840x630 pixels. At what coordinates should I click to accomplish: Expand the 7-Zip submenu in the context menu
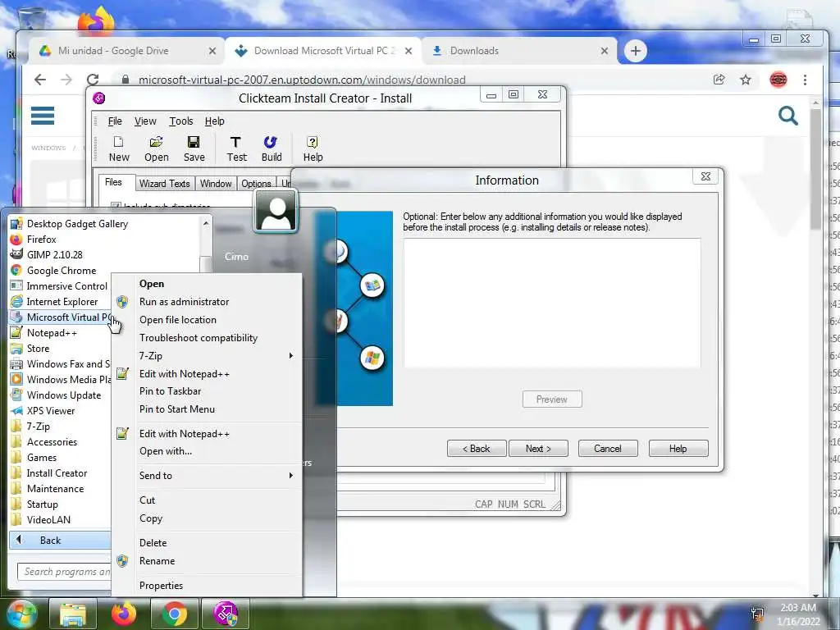pos(207,356)
